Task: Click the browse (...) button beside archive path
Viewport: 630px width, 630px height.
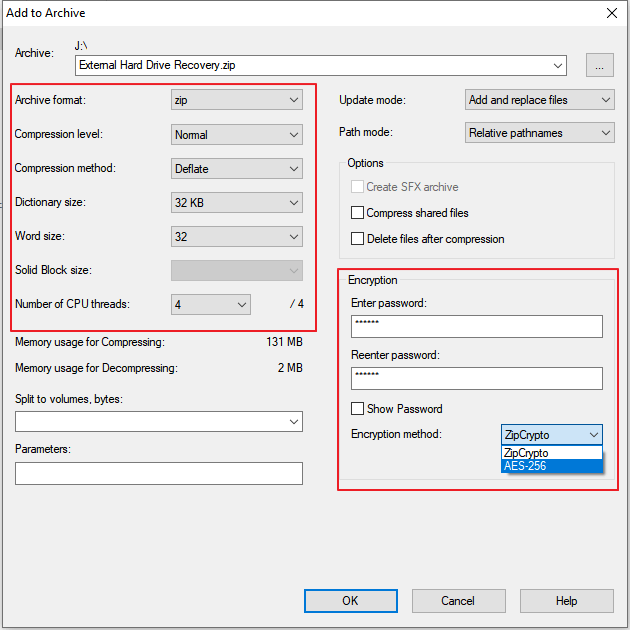Action: (599, 65)
